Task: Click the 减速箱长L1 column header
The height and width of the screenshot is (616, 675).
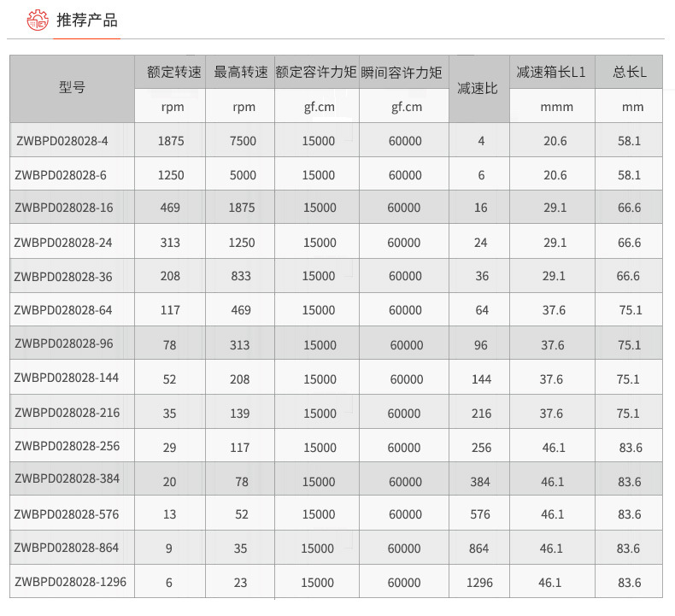Action: [x=551, y=72]
